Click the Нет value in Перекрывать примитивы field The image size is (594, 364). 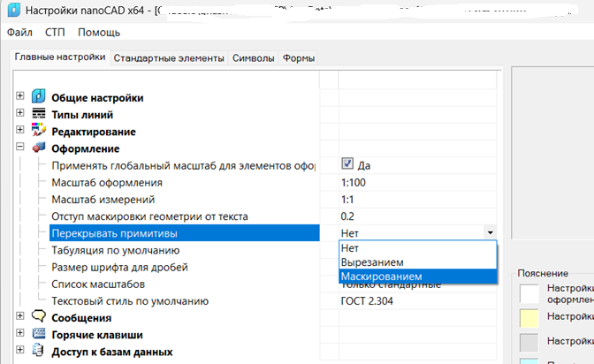click(x=350, y=233)
